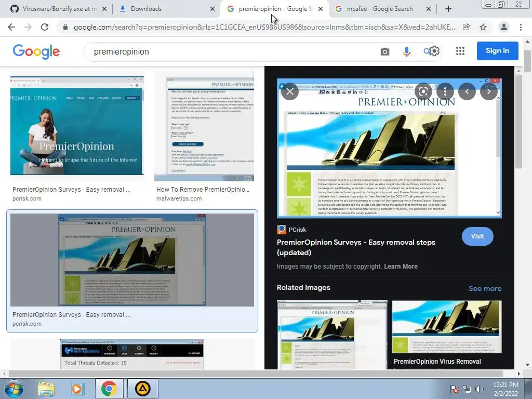The image size is (532, 399).
Task: Open the first related image thumbnail
Action: tap(332, 335)
